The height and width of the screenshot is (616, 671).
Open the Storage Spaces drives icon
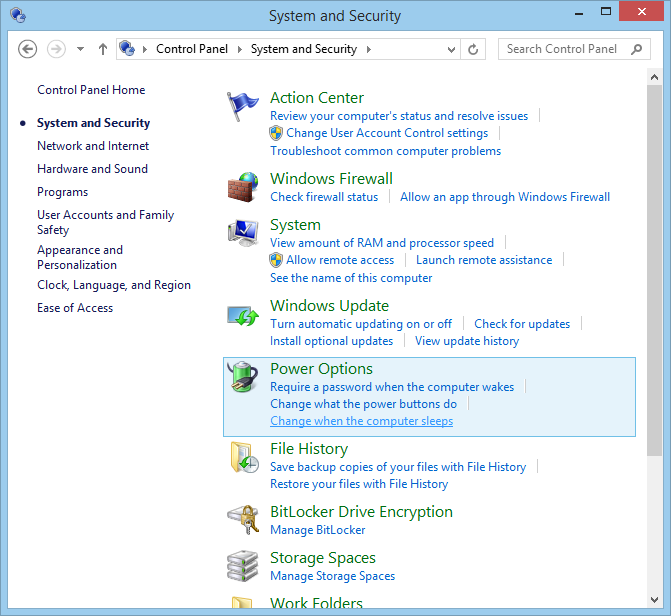pyautogui.click(x=243, y=566)
